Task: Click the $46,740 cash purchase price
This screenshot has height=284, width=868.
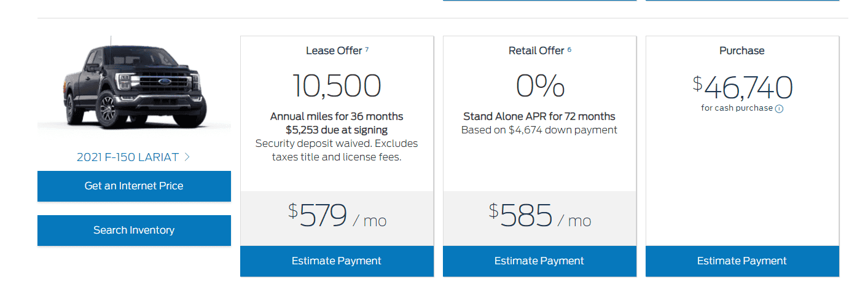Action: click(x=742, y=88)
